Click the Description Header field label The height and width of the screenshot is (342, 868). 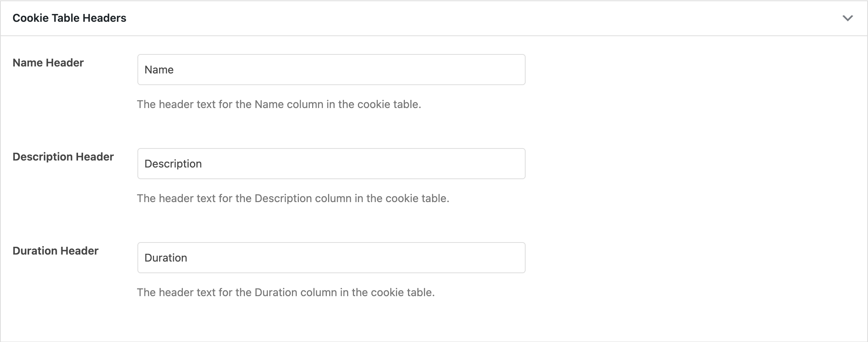(63, 157)
